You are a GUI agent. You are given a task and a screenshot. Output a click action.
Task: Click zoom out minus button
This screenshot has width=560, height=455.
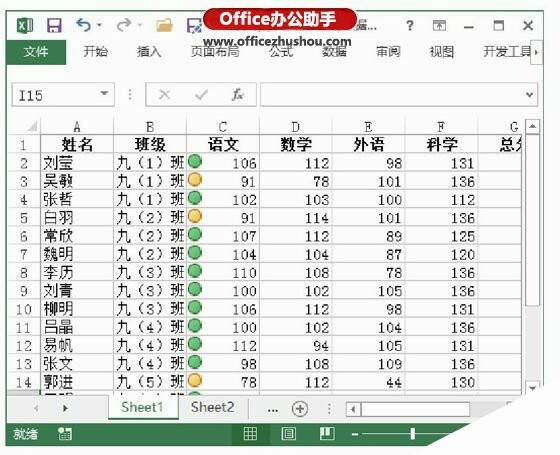pos(355,434)
